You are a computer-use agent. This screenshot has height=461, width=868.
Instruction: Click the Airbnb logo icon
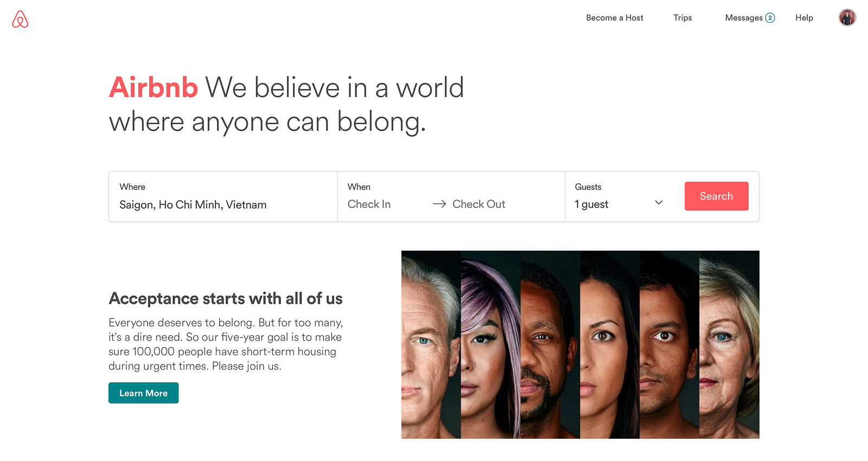pos(20,19)
